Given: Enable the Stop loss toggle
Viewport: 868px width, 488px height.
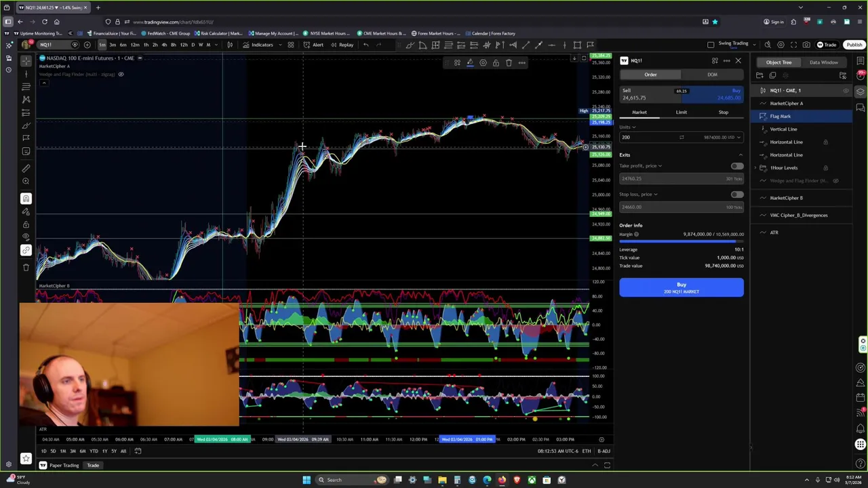Looking at the screenshot, I should (736, 195).
